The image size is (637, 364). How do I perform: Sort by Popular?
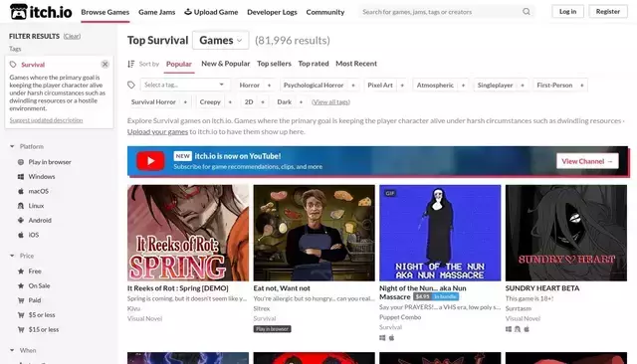(x=179, y=64)
